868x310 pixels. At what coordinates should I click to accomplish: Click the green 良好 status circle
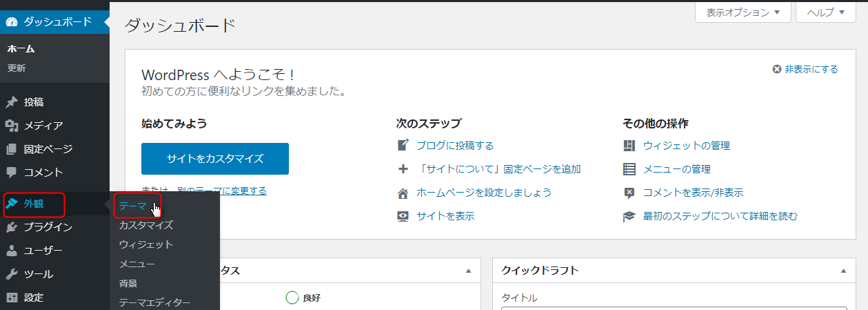(292, 298)
